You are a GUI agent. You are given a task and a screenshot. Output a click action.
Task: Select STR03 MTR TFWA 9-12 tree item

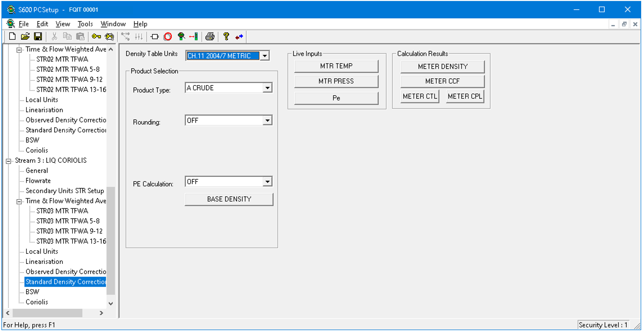pos(70,231)
